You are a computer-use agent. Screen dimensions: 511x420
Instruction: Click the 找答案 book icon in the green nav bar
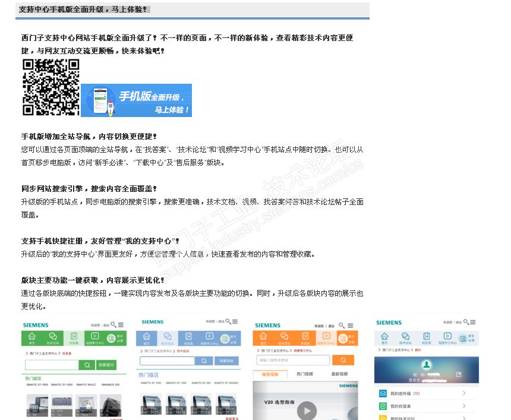coord(74,336)
